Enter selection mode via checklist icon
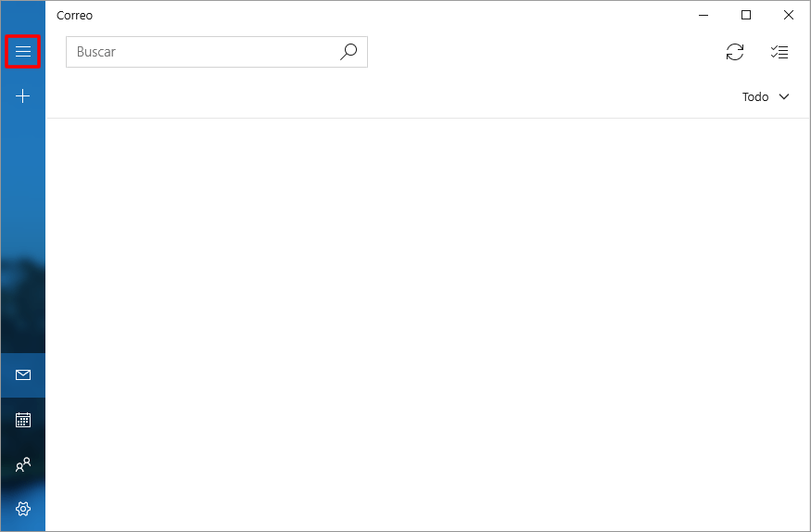Viewport: 811px width, 532px height. [779, 52]
